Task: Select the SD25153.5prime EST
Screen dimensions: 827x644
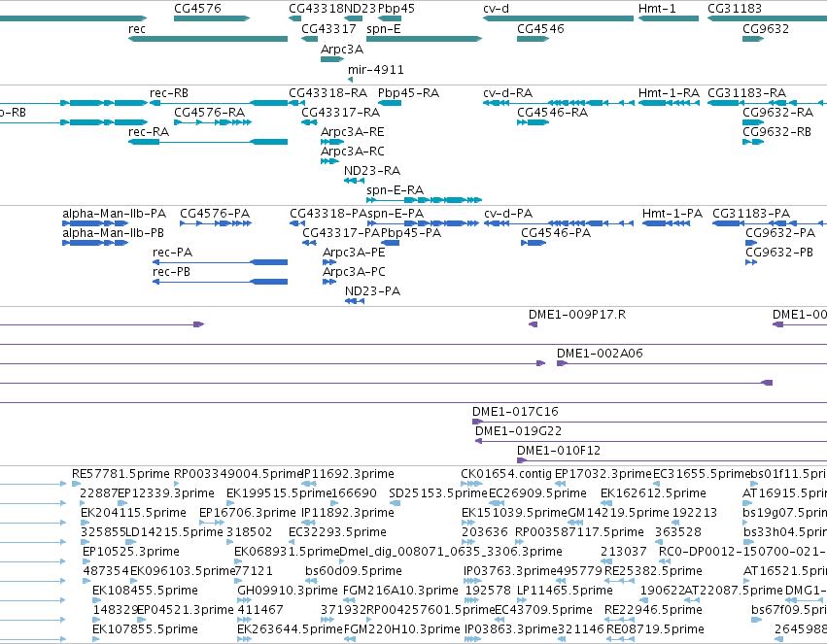Action: click(395, 503)
